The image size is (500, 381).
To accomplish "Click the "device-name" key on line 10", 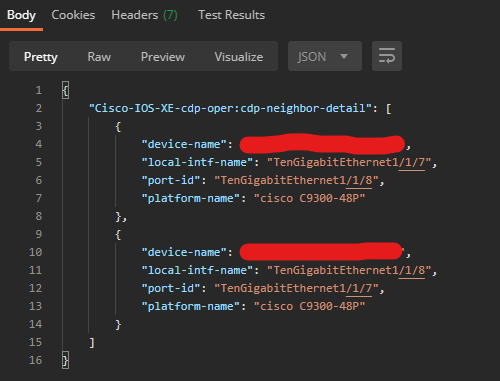I will click(x=184, y=252).
